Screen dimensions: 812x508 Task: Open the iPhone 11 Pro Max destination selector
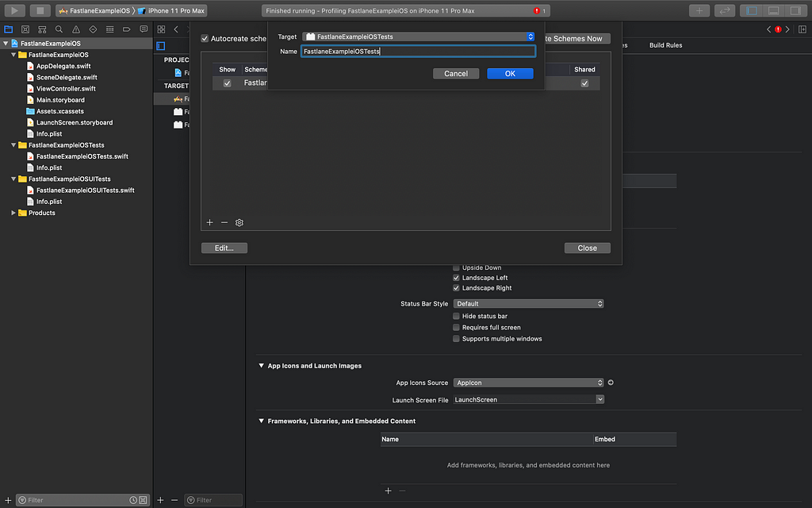(171, 10)
